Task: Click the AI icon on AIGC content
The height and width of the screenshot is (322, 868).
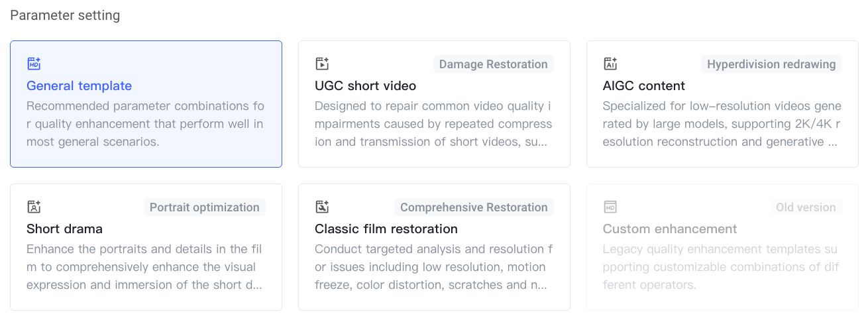Action: click(x=610, y=64)
